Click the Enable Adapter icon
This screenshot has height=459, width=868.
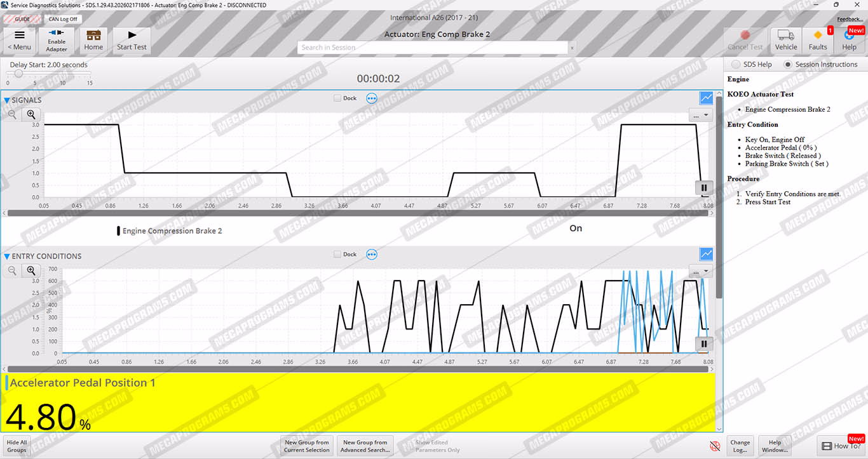[57, 40]
